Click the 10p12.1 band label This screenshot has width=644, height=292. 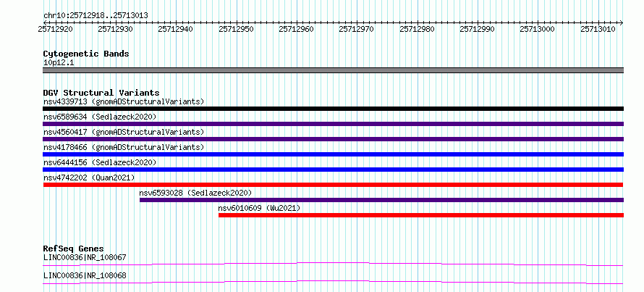[x=59, y=63]
